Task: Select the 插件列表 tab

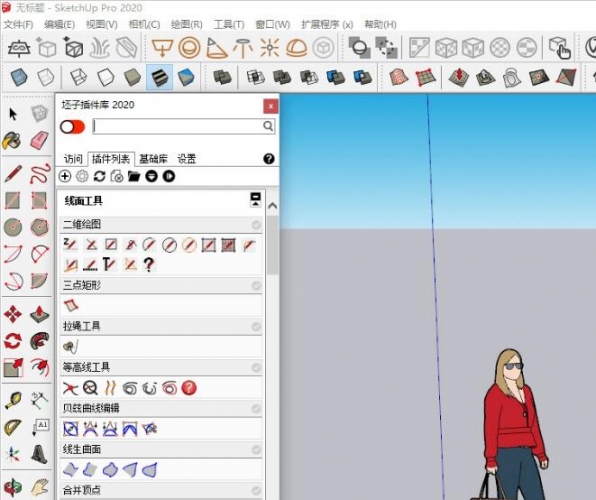Action: [x=111, y=159]
